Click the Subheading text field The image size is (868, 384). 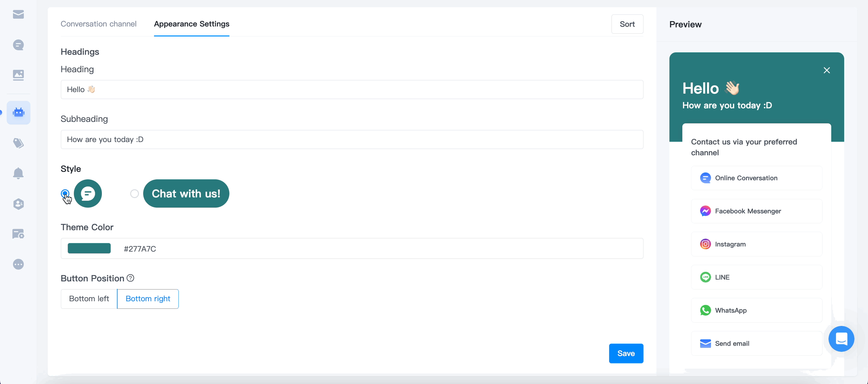point(352,139)
